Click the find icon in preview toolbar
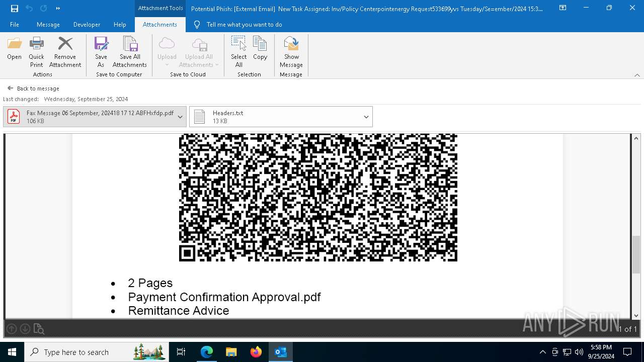This screenshot has height=362, width=644. 39,329
